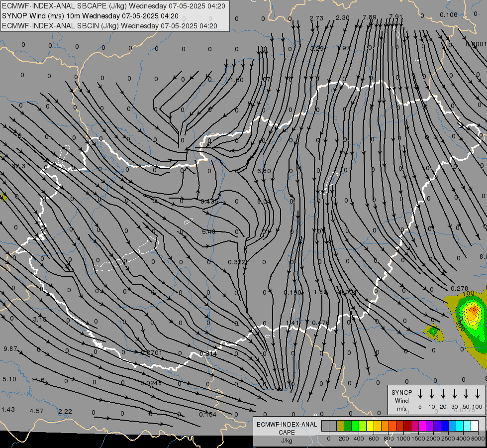The width and height of the screenshot is (487, 448).
Task: Pick the dark green swatch in CAPE legend
Action: [x=348, y=426]
